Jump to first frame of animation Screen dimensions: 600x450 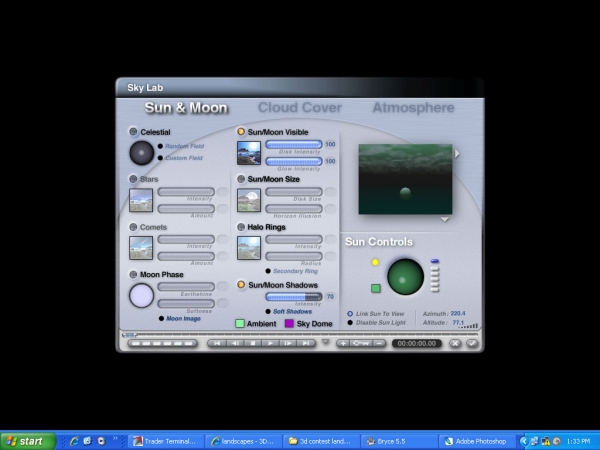217,343
